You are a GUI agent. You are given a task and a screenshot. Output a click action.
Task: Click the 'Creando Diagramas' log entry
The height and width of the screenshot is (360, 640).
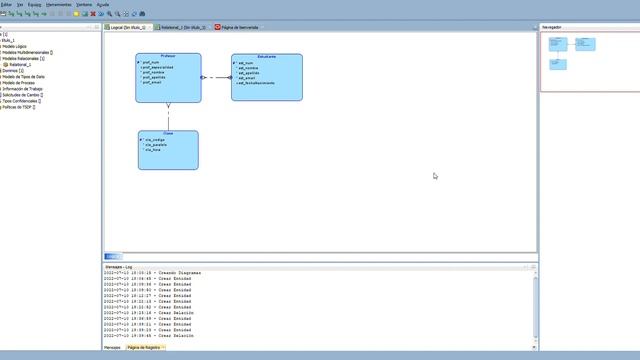click(x=152, y=273)
